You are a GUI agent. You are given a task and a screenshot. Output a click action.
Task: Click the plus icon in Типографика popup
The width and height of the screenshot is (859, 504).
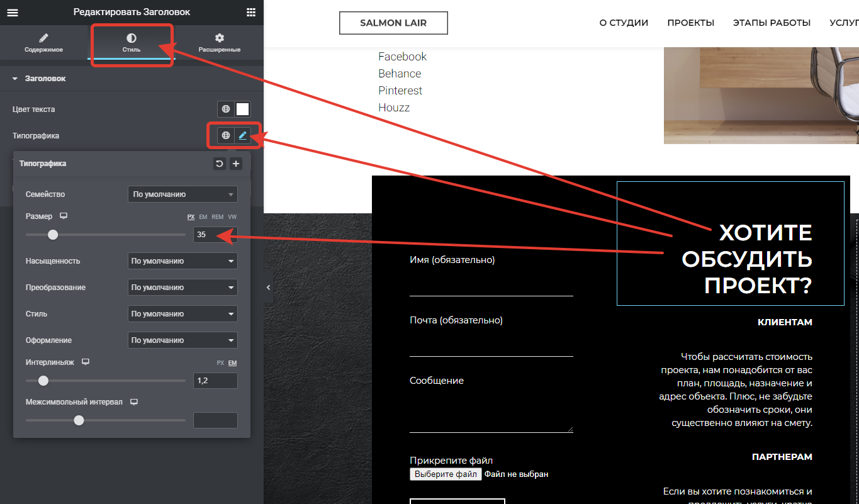tap(236, 164)
